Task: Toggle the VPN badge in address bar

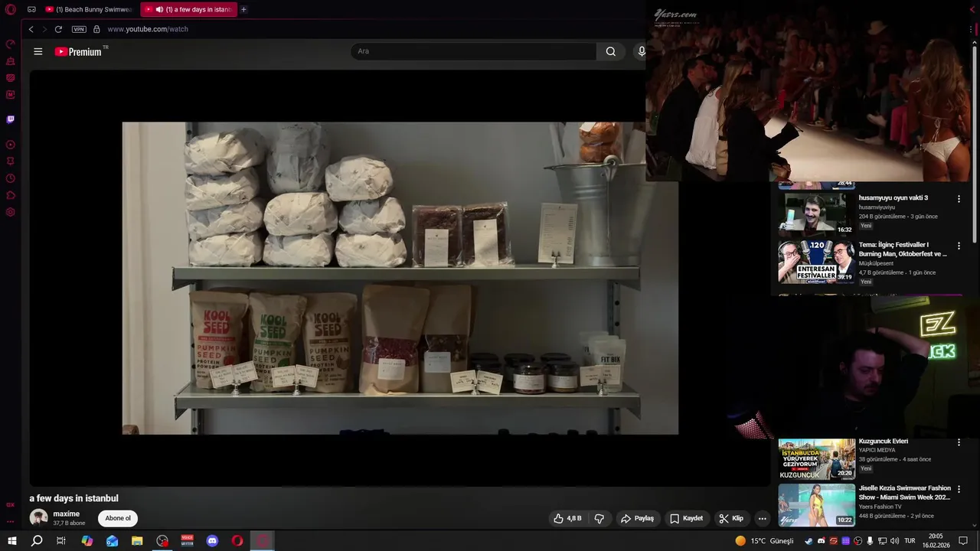Action: (79, 29)
